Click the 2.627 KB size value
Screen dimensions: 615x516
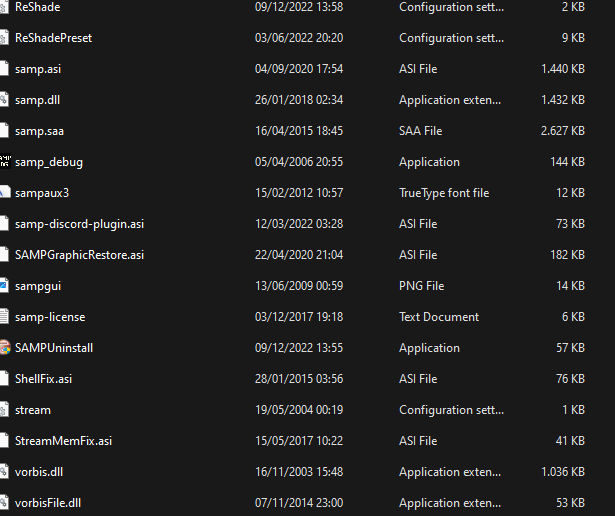pos(563,131)
